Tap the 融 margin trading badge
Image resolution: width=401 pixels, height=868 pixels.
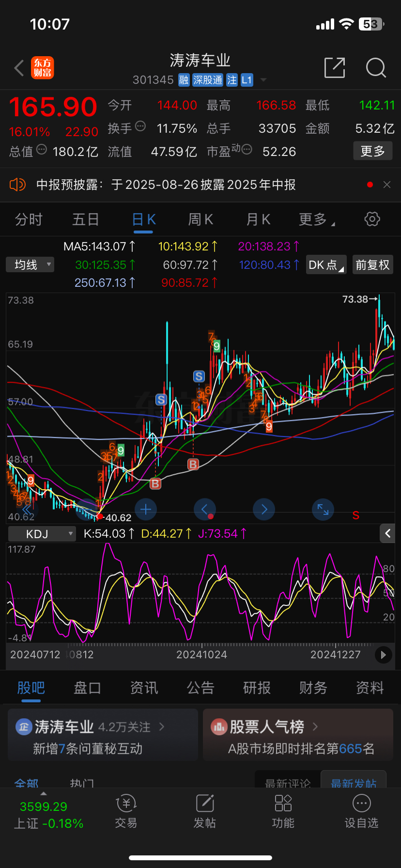(184, 80)
